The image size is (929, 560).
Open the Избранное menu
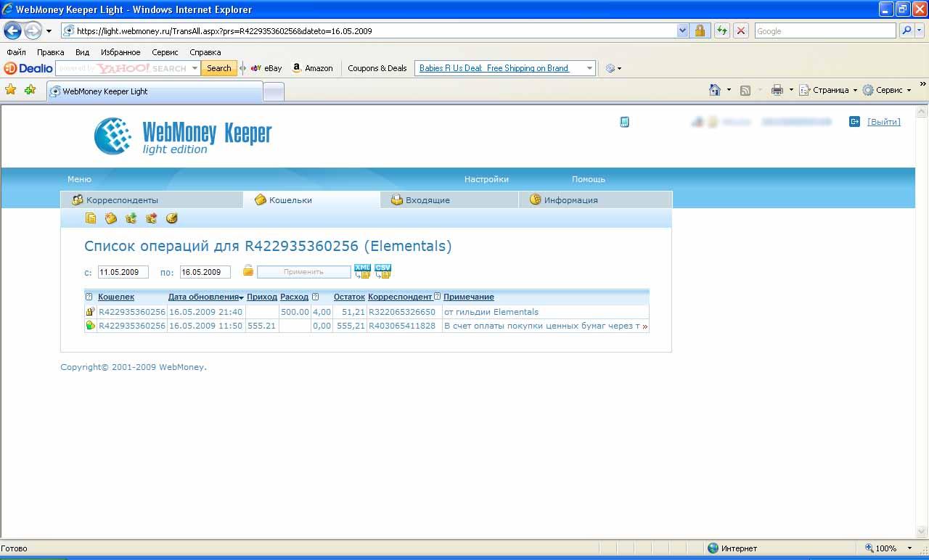[120, 52]
